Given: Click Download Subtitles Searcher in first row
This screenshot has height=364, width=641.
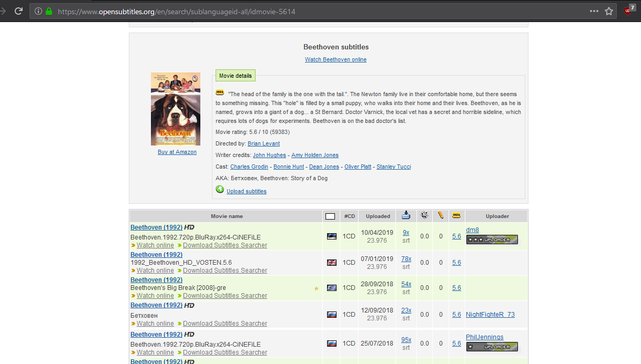Looking at the screenshot, I should tap(225, 245).
